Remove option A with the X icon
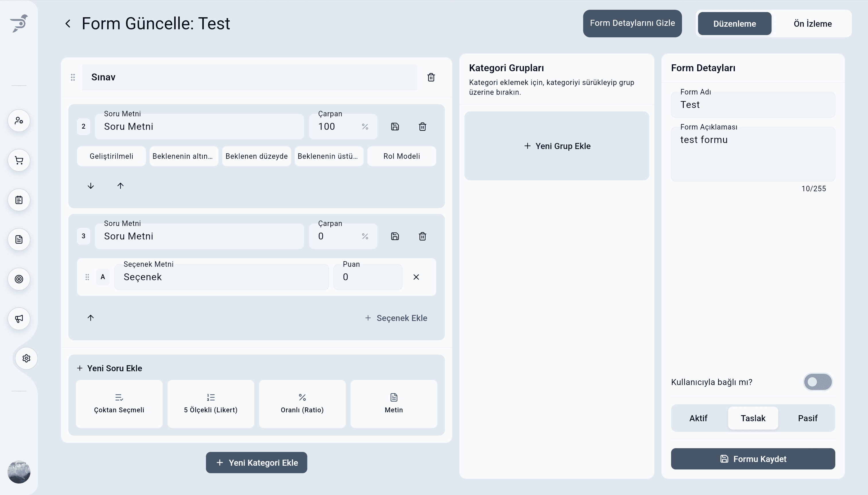The height and width of the screenshot is (495, 868). click(x=416, y=277)
